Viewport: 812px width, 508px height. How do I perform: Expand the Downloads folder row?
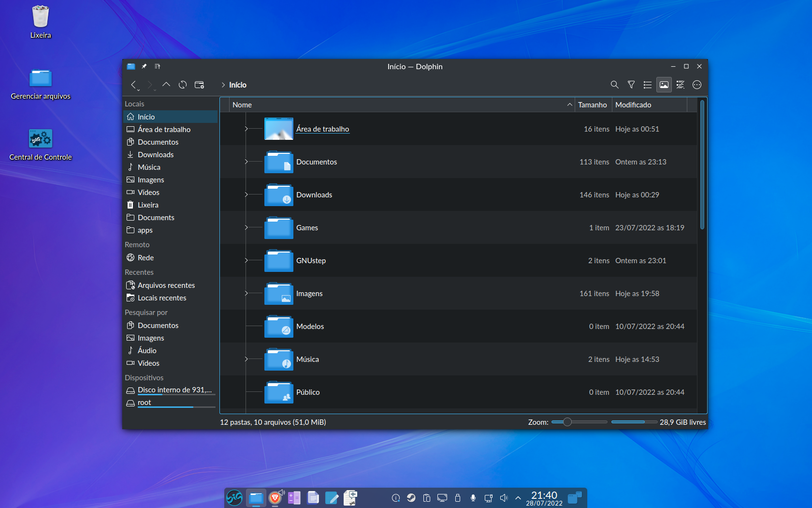(x=246, y=194)
